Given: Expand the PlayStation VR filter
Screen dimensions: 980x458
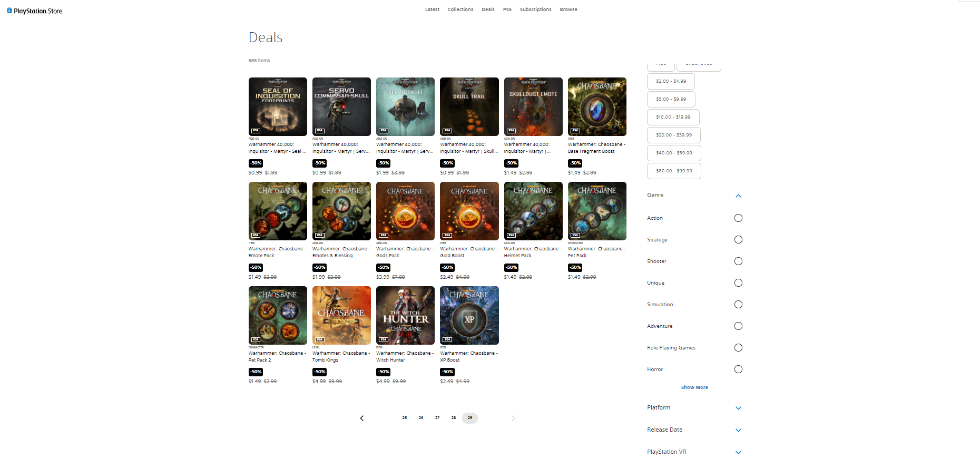Looking at the screenshot, I should pos(738,452).
